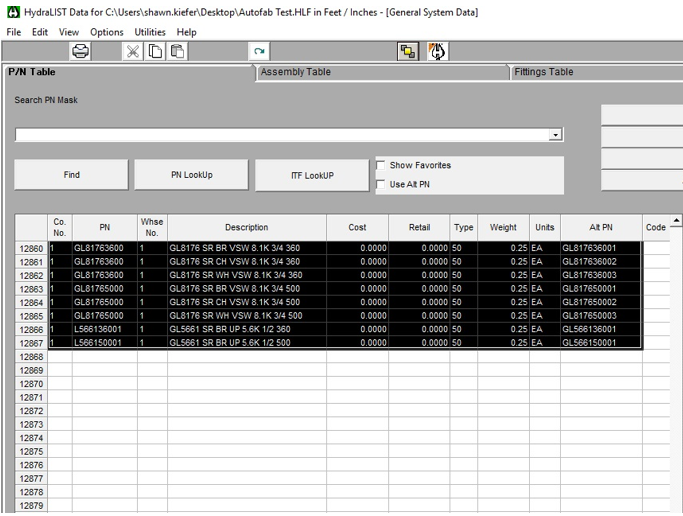
Task: Open the File menu
Action: coord(14,32)
